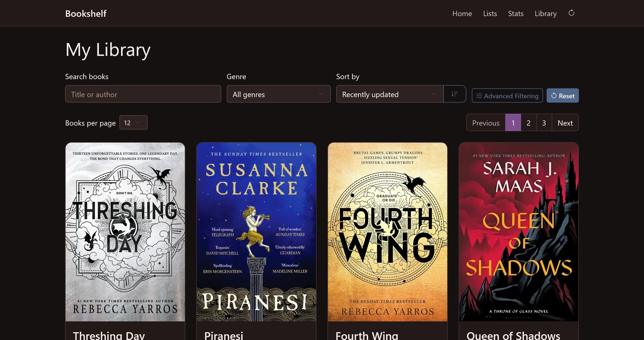This screenshot has height=340, width=644.
Task: Toggle sort direction icon button
Action: click(455, 94)
